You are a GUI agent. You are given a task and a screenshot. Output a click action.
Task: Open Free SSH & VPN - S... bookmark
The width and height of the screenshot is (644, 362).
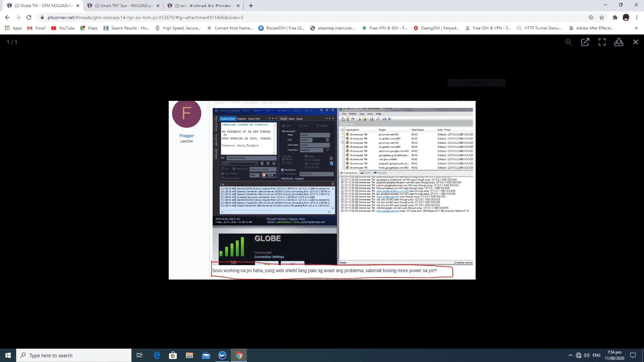point(488,28)
